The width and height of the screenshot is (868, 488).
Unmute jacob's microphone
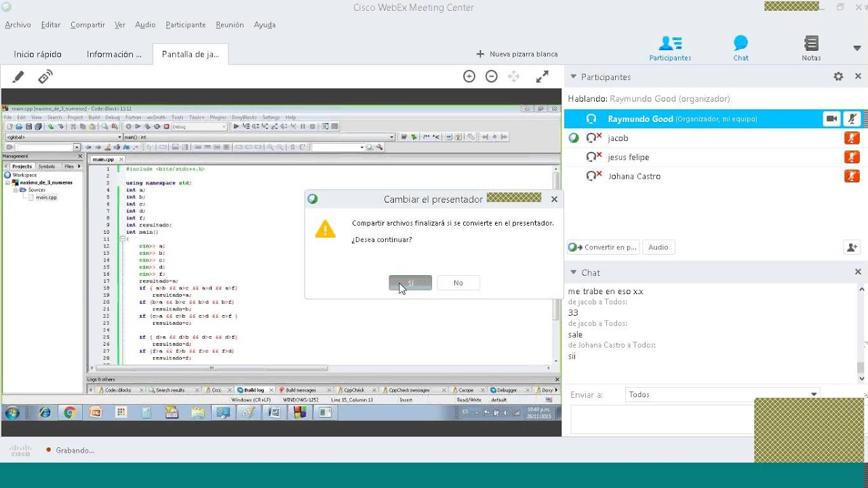[852, 138]
